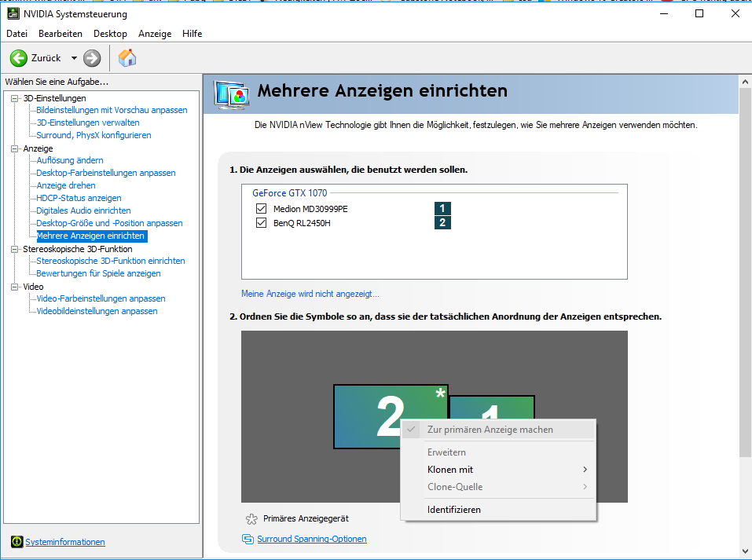This screenshot has height=560, width=752.
Task: Click the BenQ display number 2 badge
Action: coord(442,222)
